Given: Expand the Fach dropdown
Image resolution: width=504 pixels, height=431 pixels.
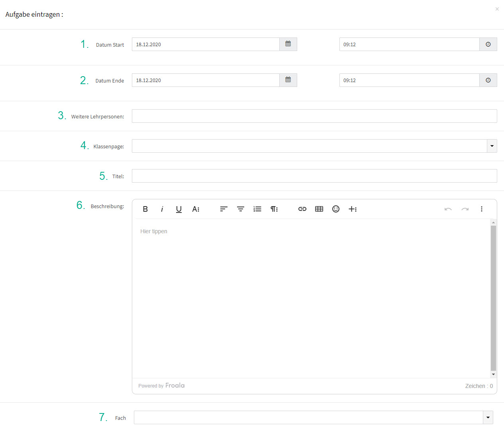Looking at the screenshot, I should (x=488, y=417).
